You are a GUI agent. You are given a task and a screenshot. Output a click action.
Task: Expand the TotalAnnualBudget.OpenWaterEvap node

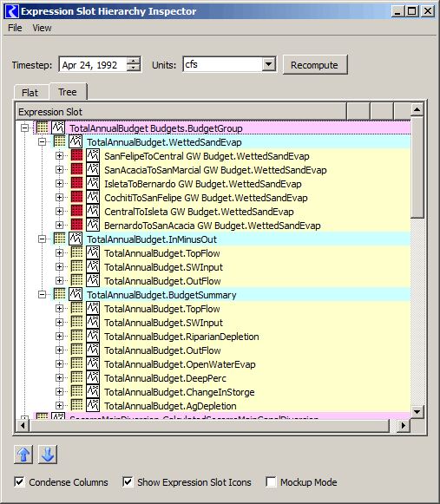pyautogui.click(x=59, y=363)
